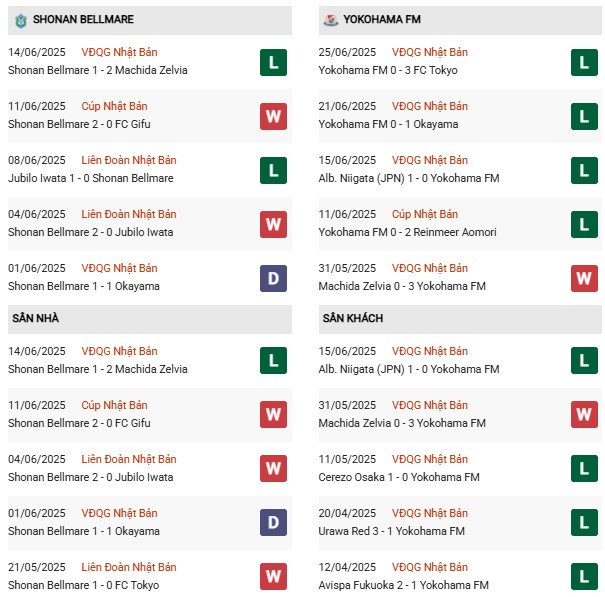
Task: Select the Sân Nhà section header
Action: [x=150, y=319]
